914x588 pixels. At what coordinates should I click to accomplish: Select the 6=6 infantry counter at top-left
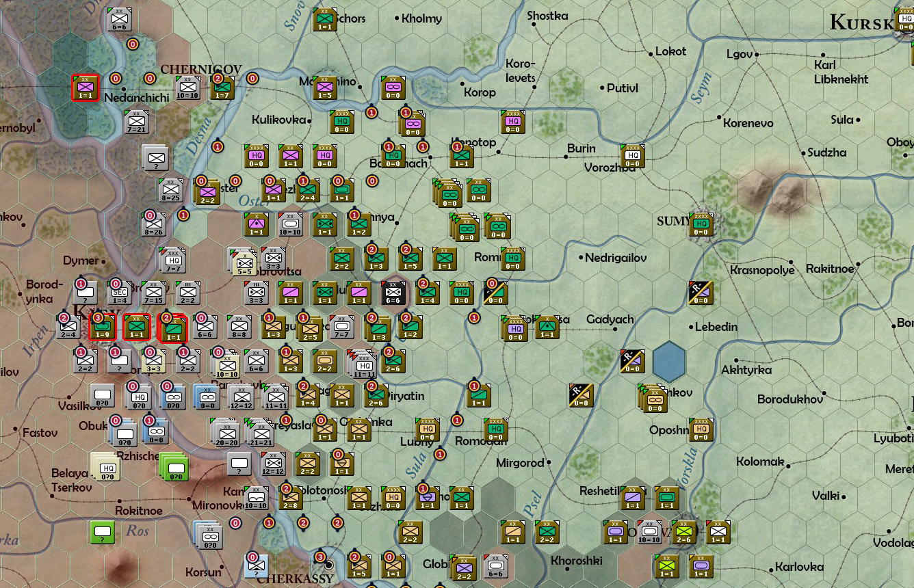click(x=120, y=18)
